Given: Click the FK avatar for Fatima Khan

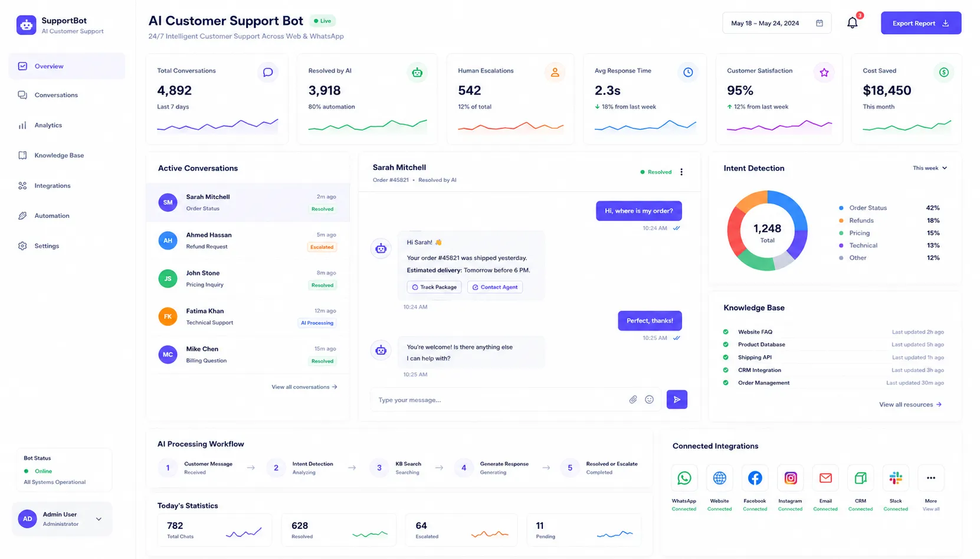Looking at the screenshot, I should [168, 316].
